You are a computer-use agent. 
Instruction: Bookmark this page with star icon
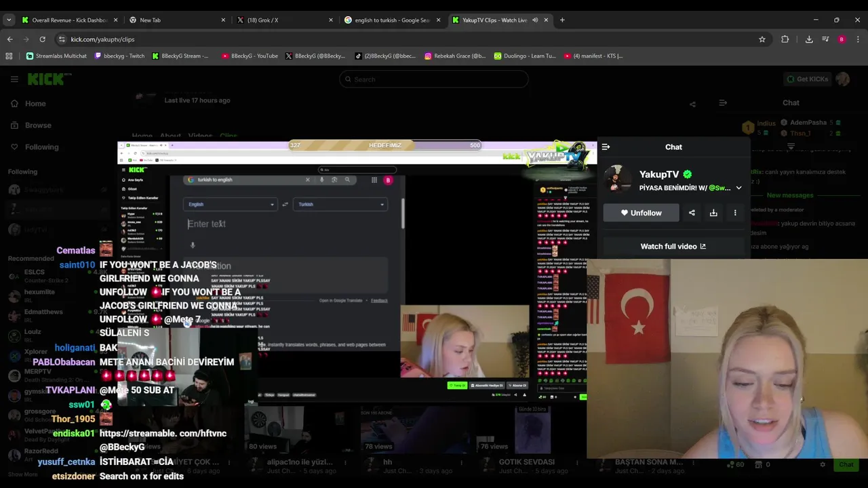pos(762,39)
